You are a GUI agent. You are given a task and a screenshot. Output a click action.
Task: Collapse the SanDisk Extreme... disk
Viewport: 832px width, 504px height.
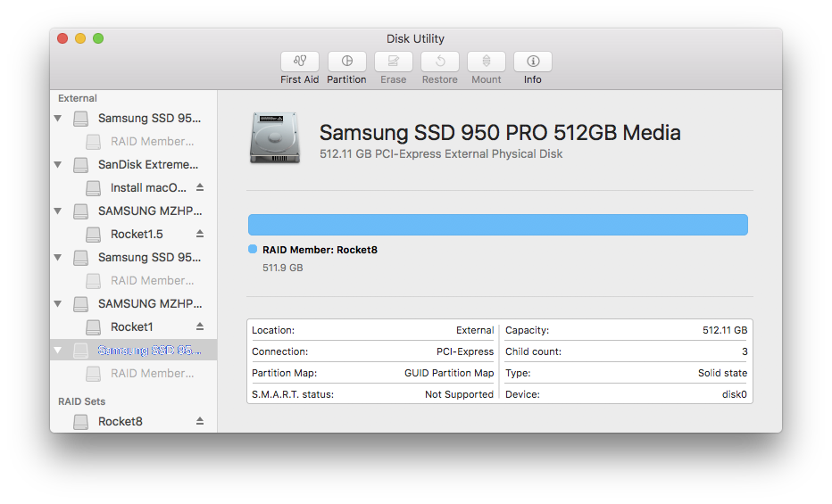[x=58, y=165]
